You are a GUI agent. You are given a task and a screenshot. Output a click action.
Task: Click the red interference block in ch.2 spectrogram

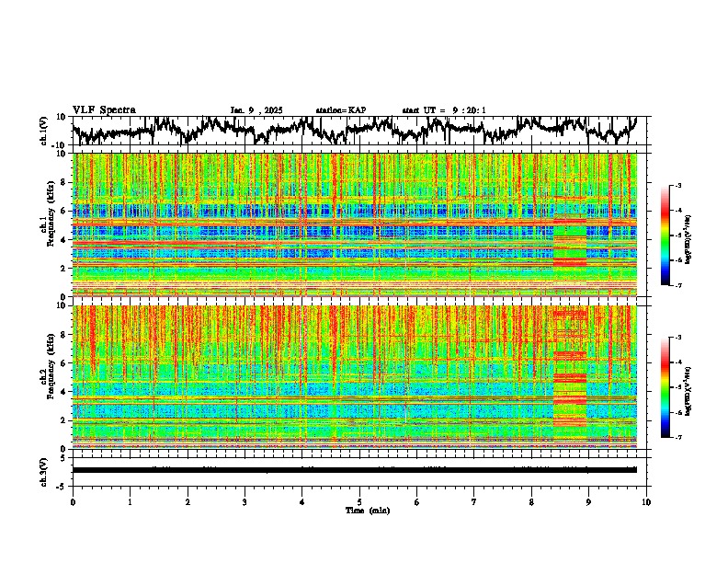point(570,367)
